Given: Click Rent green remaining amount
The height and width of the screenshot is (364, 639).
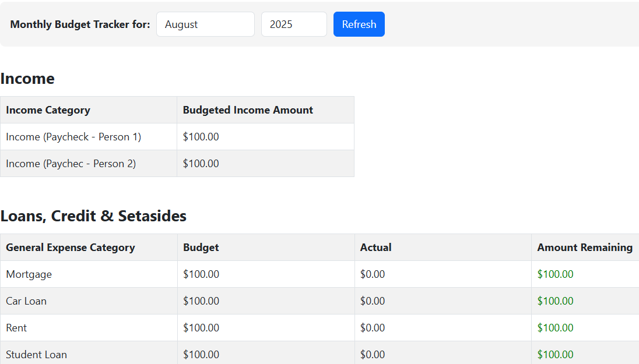Looking at the screenshot, I should 555,328.
